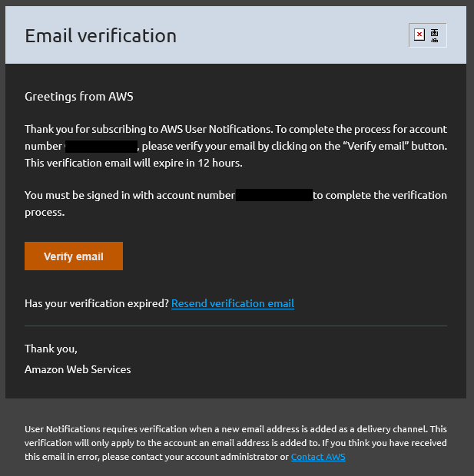
Task: Click the orange Verify email button
Action: [74, 256]
